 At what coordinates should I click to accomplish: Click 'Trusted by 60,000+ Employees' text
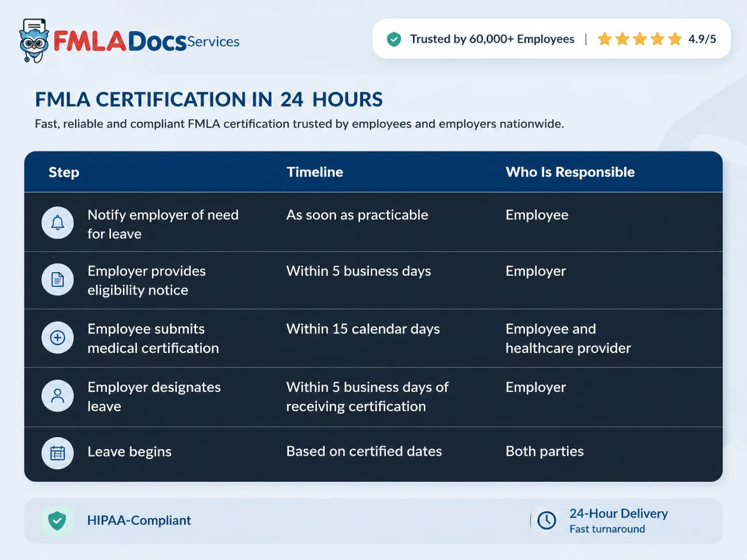pyautogui.click(x=492, y=39)
